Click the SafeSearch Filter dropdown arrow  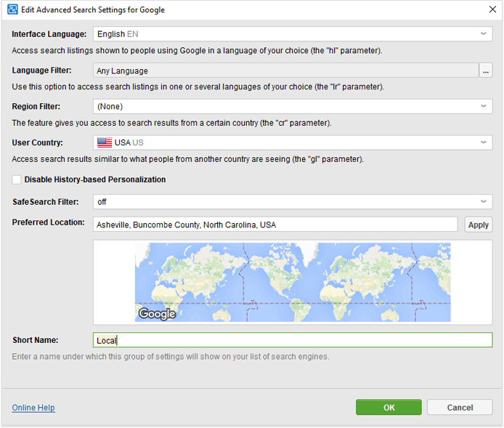(483, 201)
